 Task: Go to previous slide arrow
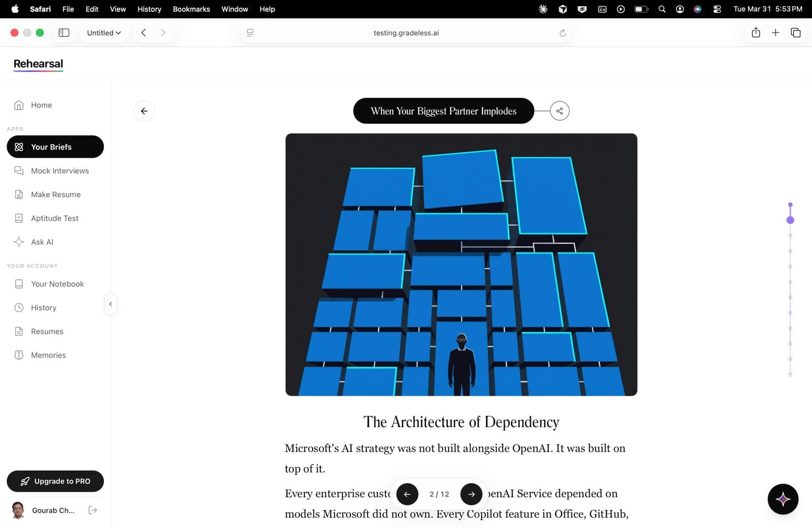(x=407, y=494)
